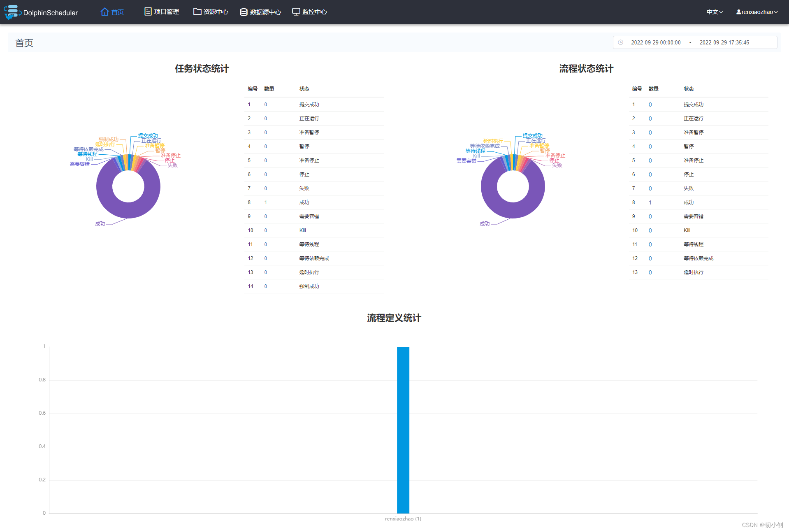Click the 流程状态统计 heading
The image size is (789, 532).
tap(586, 69)
